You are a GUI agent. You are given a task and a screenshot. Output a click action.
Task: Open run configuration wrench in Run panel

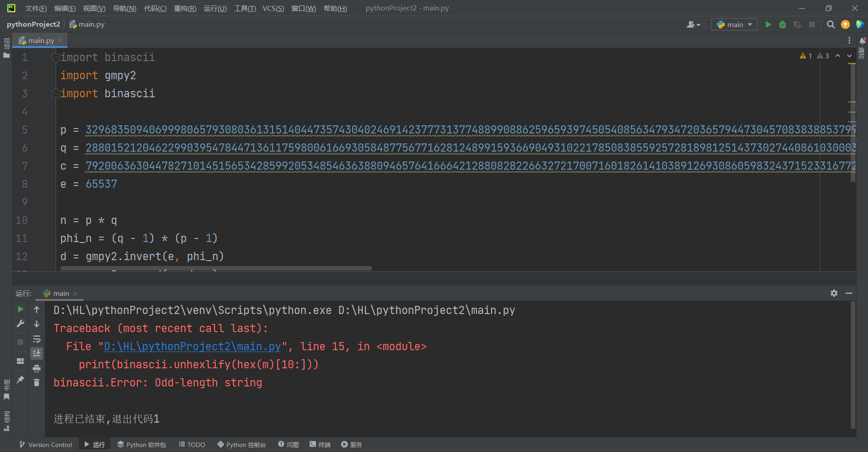20,324
